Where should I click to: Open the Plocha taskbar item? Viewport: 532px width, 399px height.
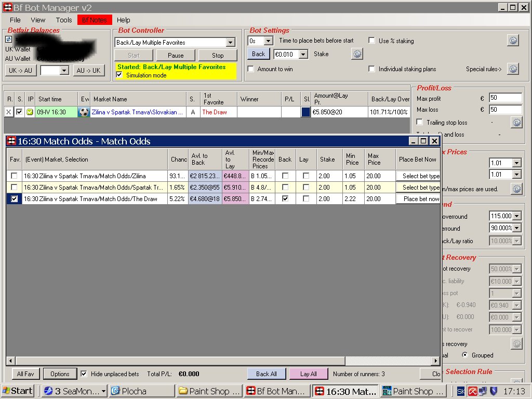point(142,391)
